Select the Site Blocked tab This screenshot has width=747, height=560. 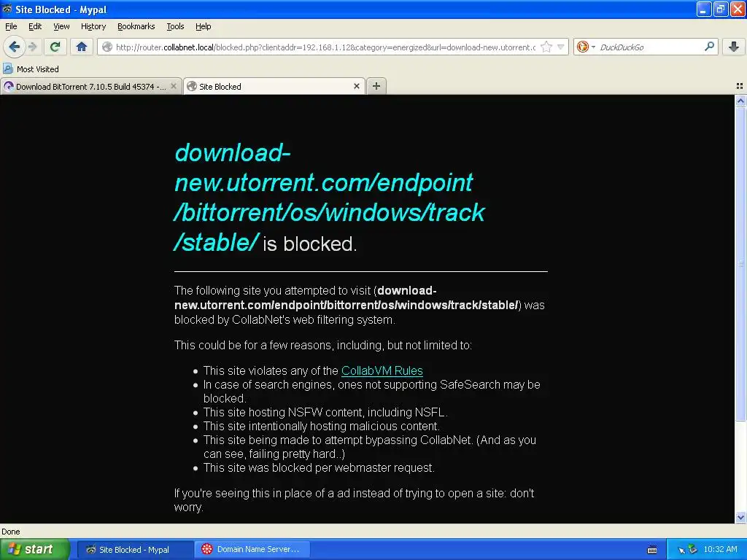[x=274, y=86]
